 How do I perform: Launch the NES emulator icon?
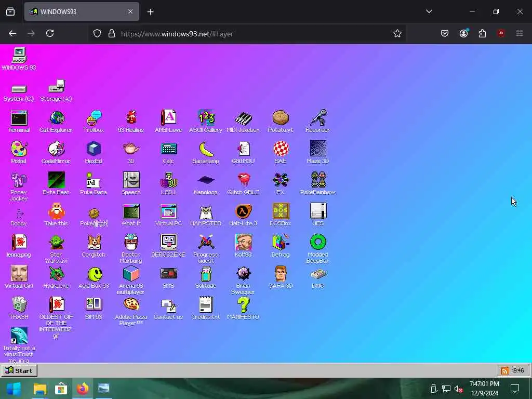(x=318, y=211)
